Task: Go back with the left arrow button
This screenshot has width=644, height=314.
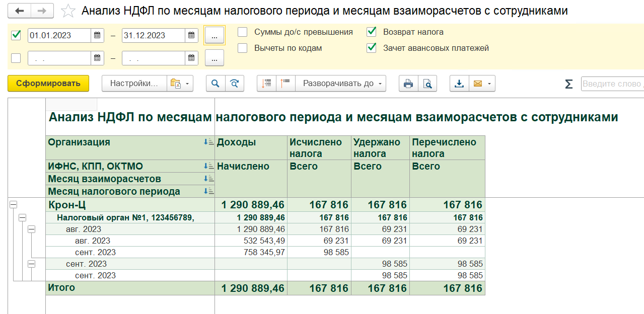Action: pyautogui.click(x=19, y=11)
